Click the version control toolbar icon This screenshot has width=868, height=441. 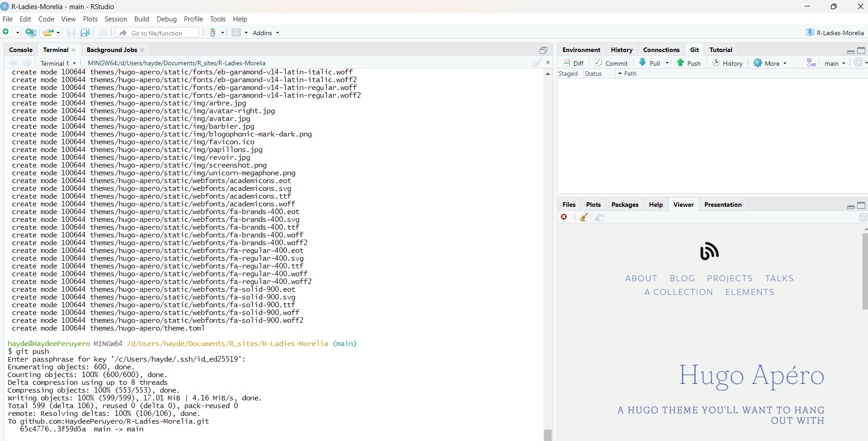(x=213, y=32)
